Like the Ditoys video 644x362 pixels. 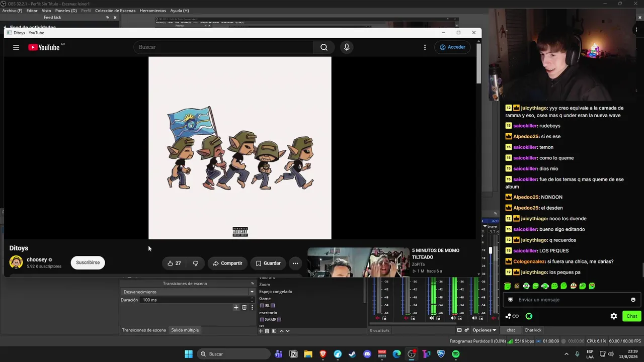[x=174, y=263]
